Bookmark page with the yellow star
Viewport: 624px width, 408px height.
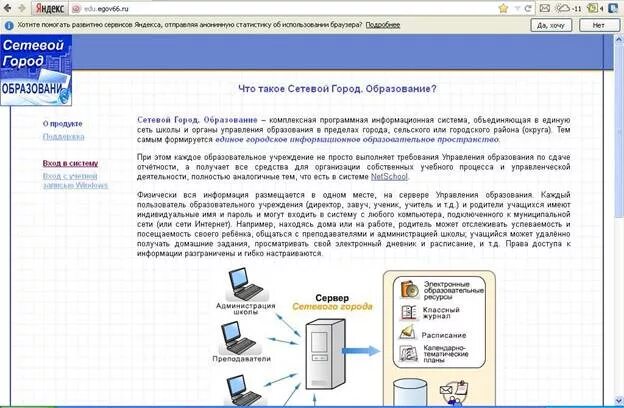pos(503,8)
